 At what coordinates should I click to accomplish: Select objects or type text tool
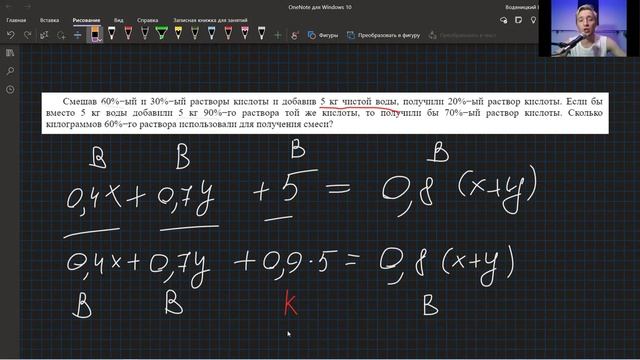pyautogui.click(x=44, y=36)
